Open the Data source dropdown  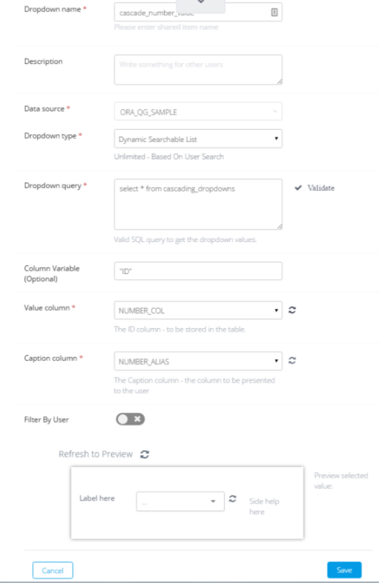(x=198, y=112)
